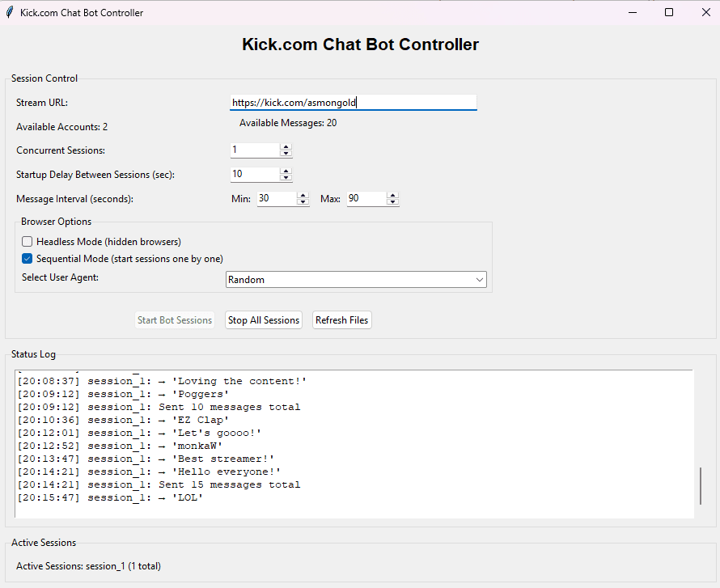Click log line 'Sent 15 messages total'
Screen dimensions: 720x588
click(x=159, y=484)
